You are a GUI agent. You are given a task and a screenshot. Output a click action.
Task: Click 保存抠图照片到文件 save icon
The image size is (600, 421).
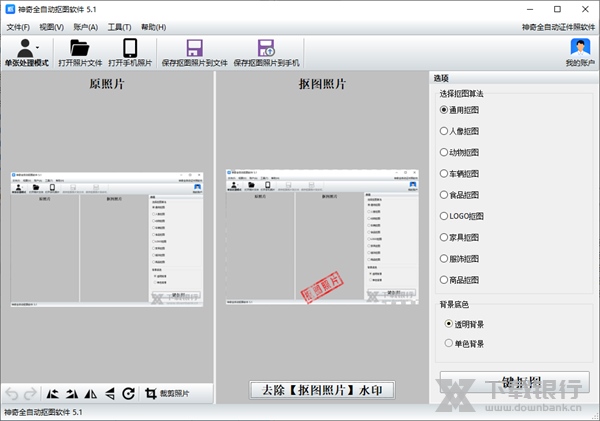click(194, 47)
